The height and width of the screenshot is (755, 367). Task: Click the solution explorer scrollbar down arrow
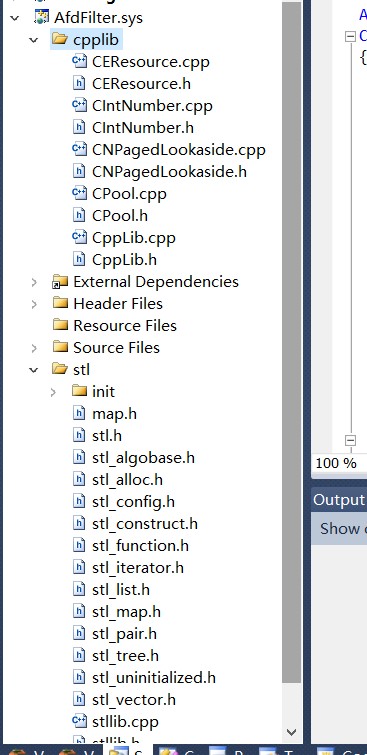coord(291,732)
